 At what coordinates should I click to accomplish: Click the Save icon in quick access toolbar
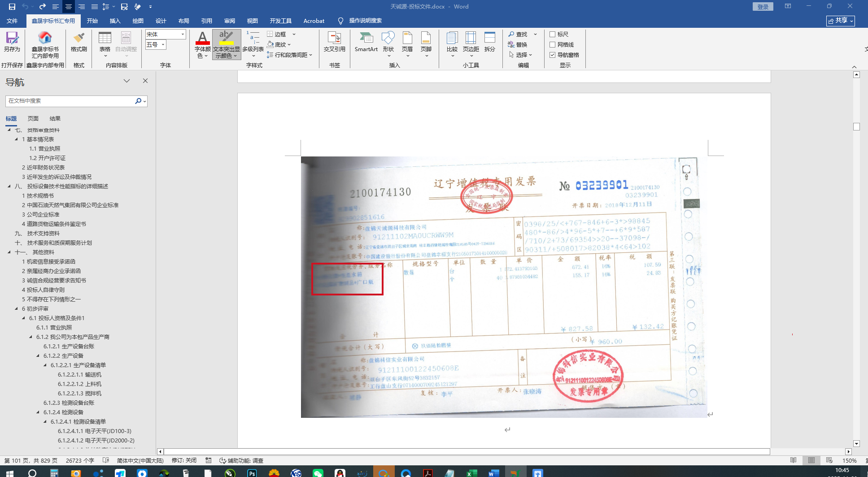pos(12,7)
